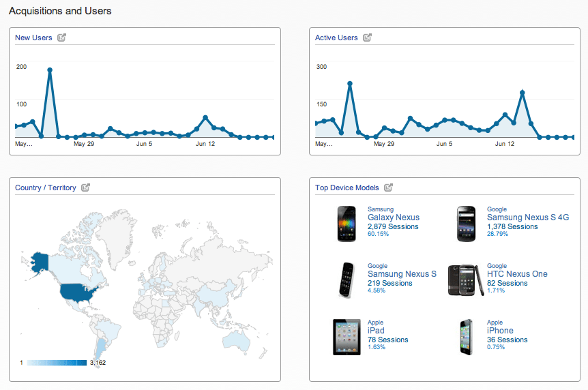This screenshot has width=588, height=390.
Task: Open HTC Nexus One device link
Action: pos(517,274)
